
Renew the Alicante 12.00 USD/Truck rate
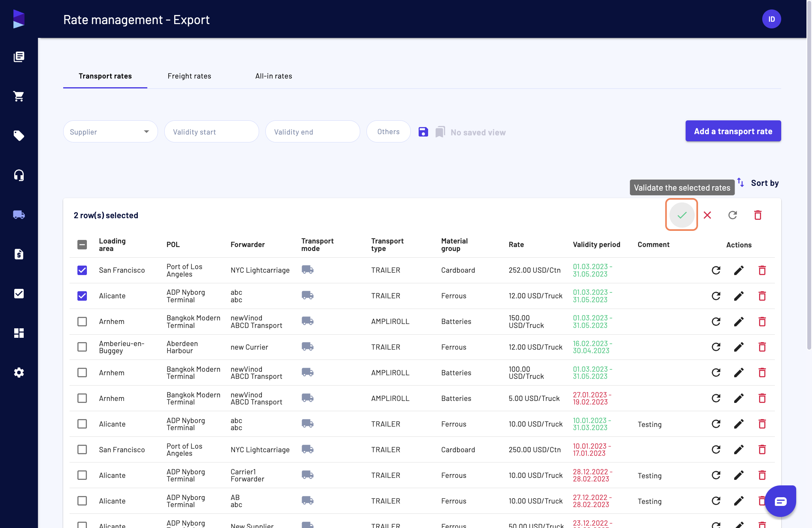(x=716, y=296)
